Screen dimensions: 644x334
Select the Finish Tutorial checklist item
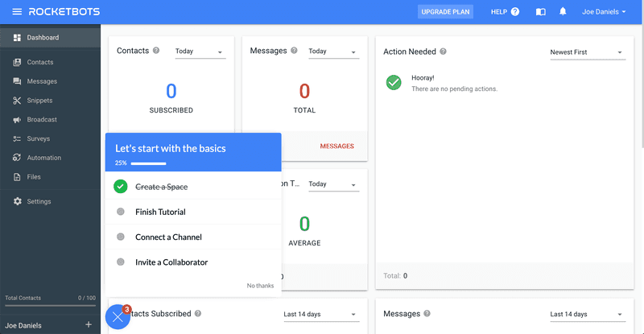pyautogui.click(x=160, y=212)
